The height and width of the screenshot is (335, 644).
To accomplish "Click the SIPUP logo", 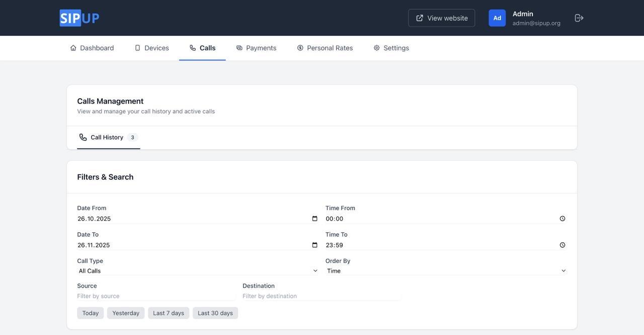I will pyautogui.click(x=79, y=18).
